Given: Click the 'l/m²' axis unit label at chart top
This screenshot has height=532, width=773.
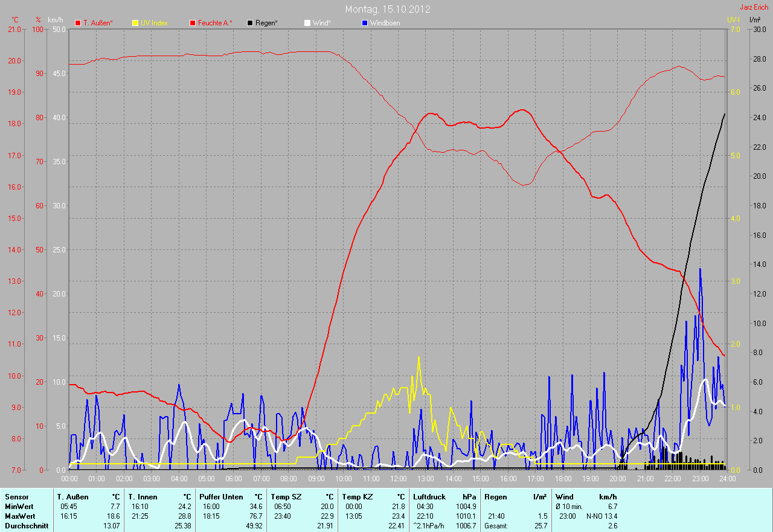Looking at the screenshot, I should 755,19.
